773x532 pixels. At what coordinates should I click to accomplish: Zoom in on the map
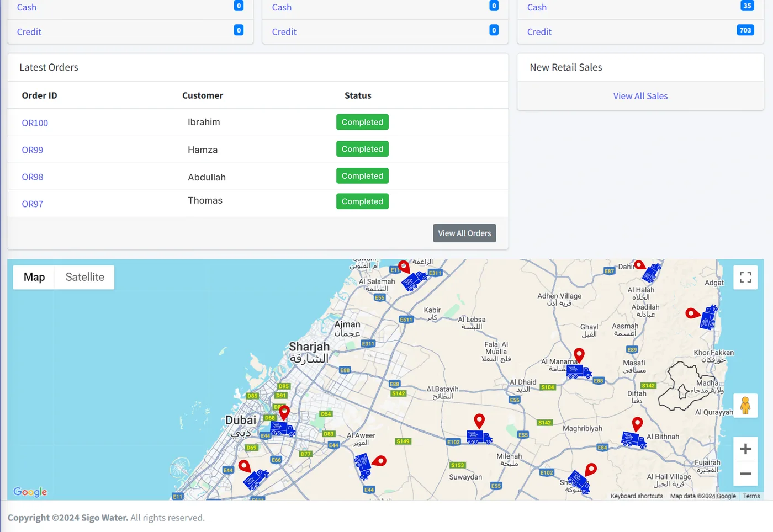point(745,449)
